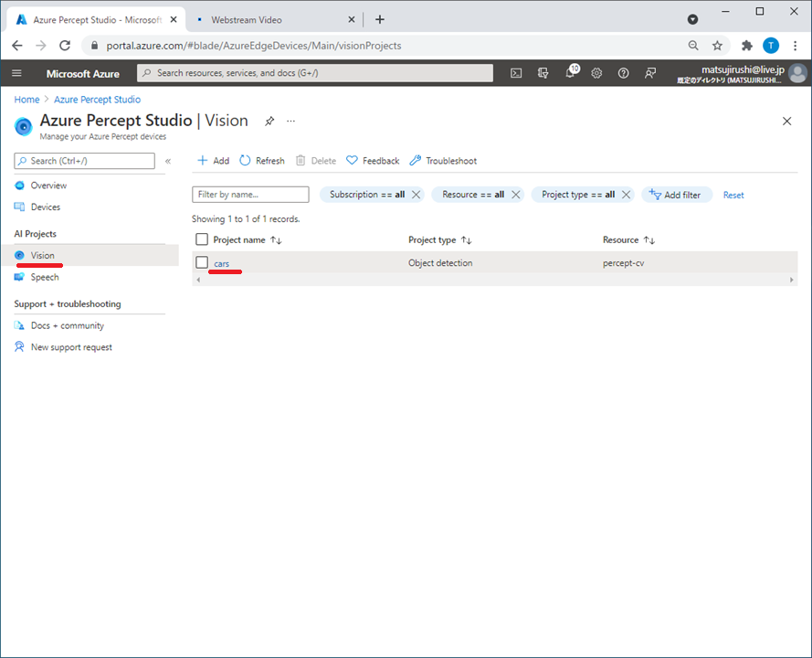This screenshot has width=812, height=658.
Task: Open the notifications bell
Action: pos(570,72)
